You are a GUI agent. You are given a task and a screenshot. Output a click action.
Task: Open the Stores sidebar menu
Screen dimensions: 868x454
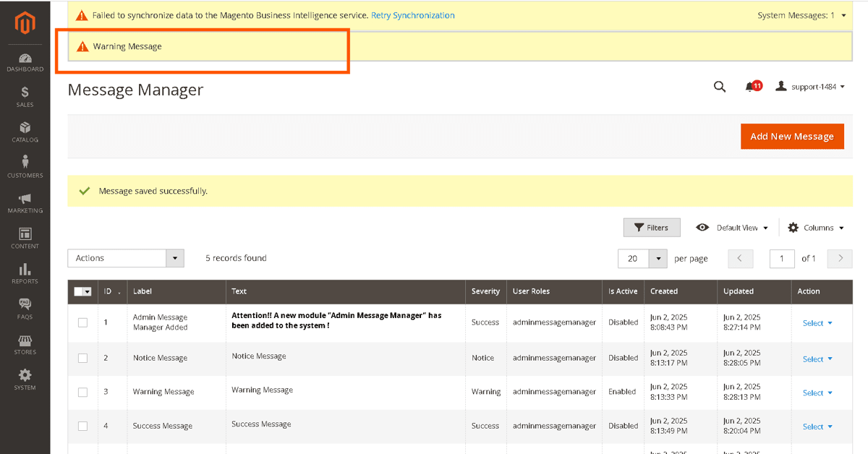pos(25,344)
